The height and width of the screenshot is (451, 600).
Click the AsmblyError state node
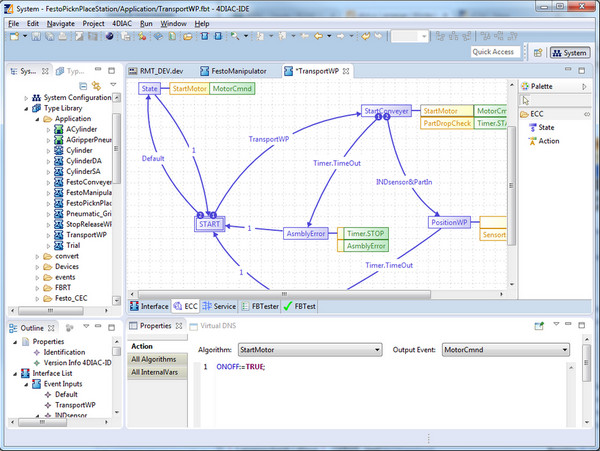(x=305, y=233)
